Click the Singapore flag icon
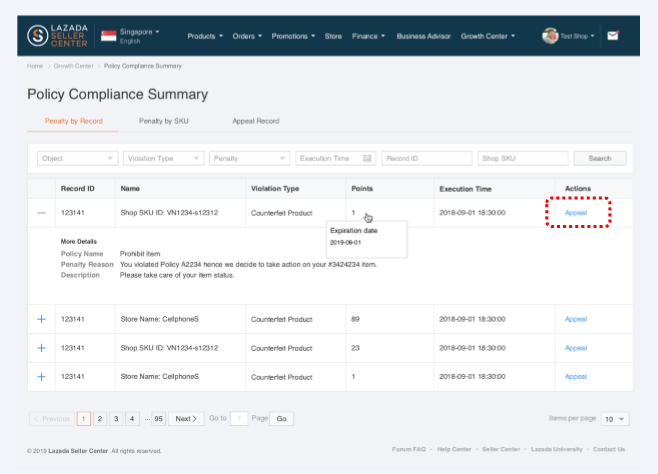 [x=109, y=36]
